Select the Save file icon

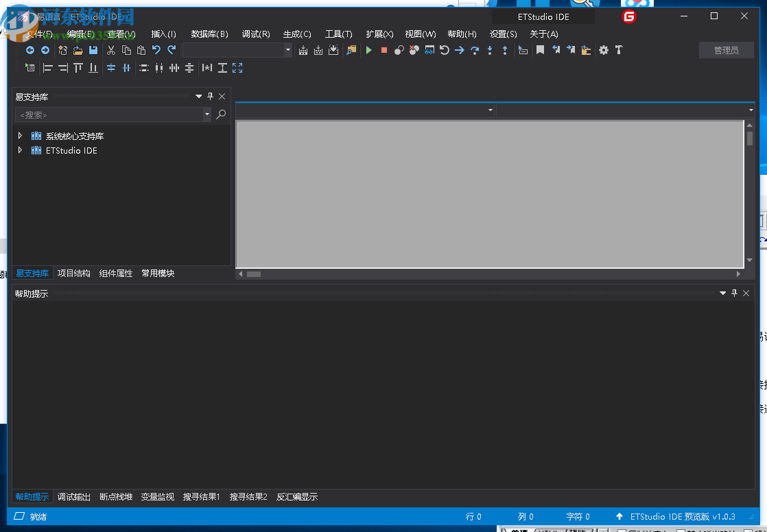point(93,50)
